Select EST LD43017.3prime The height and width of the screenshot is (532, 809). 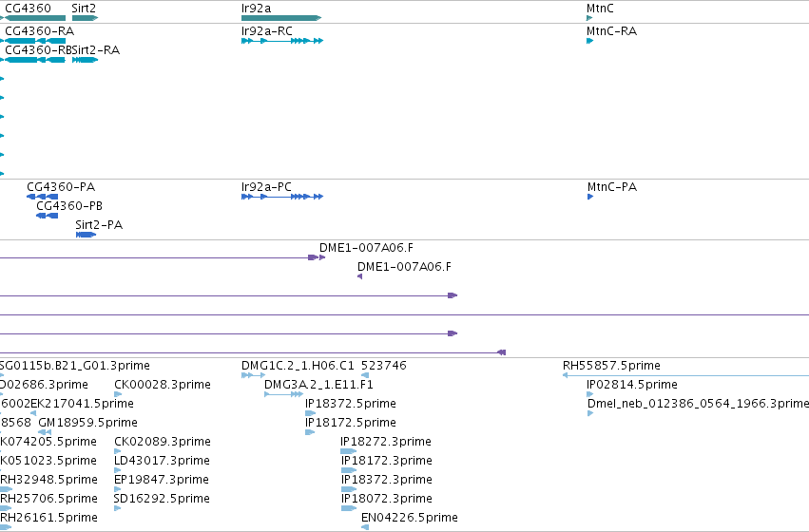click(x=162, y=461)
